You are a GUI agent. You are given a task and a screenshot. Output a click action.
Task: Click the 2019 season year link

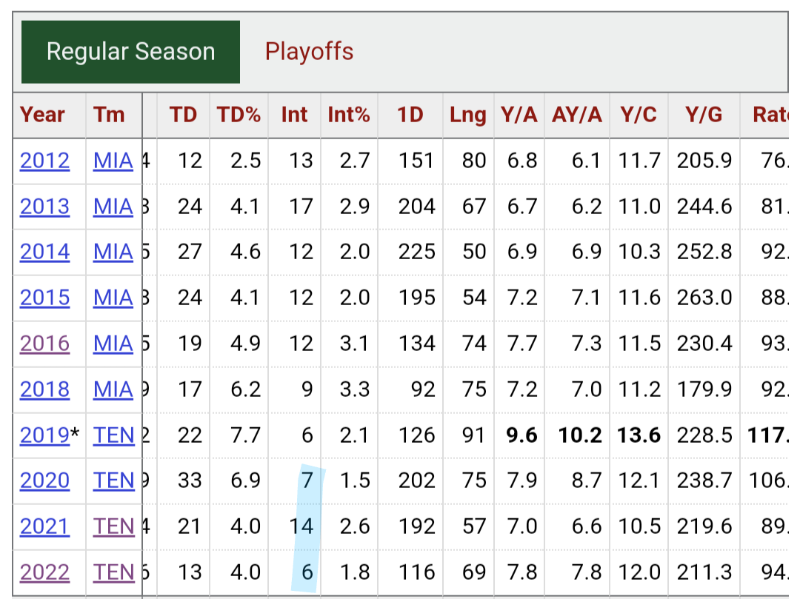coord(45,435)
